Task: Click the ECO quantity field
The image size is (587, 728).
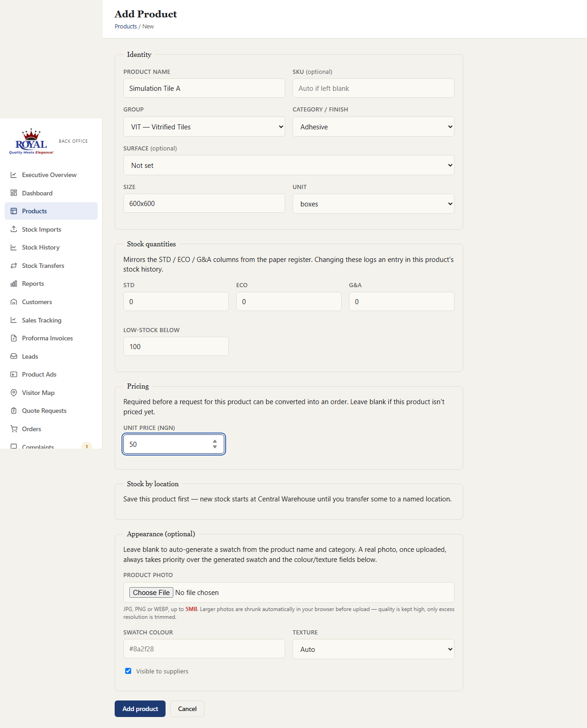Action: (289, 301)
